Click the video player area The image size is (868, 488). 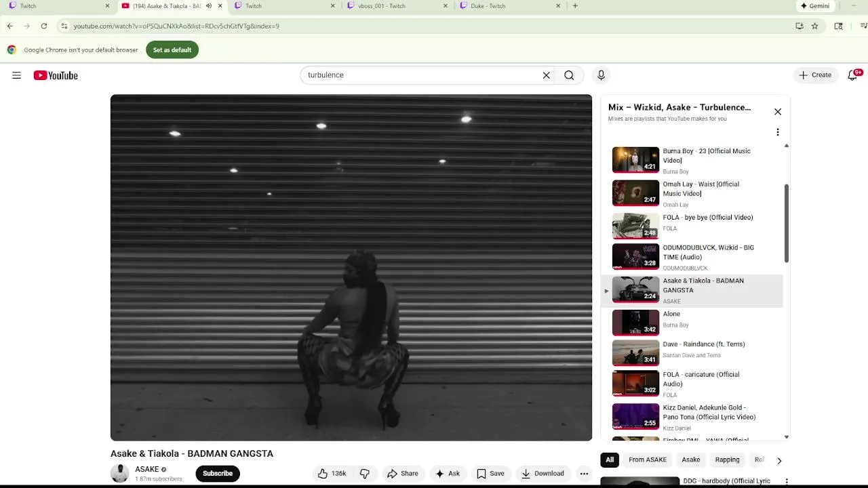tap(351, 268)
